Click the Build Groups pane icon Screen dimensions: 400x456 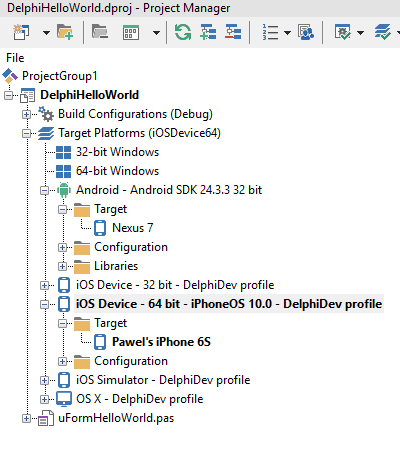[306, 32]
